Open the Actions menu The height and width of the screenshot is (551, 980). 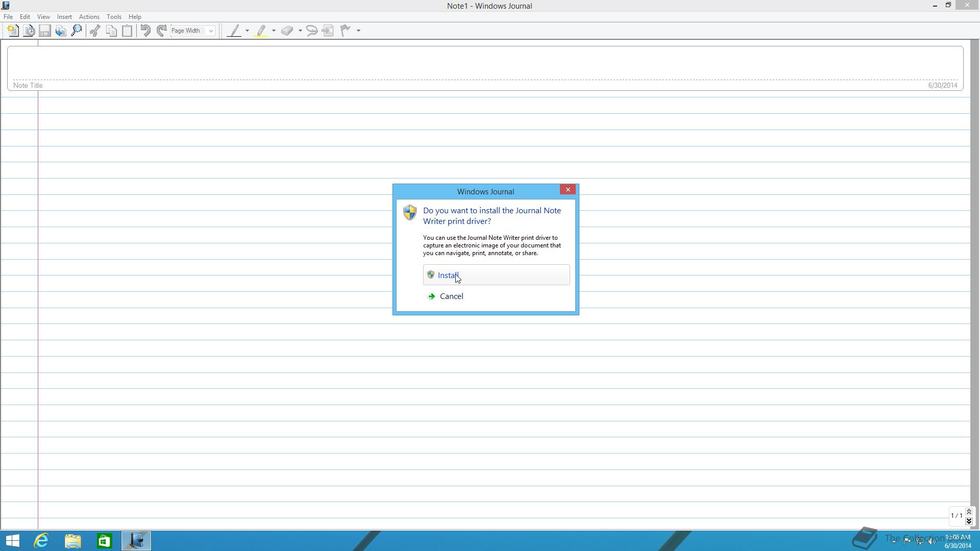point(89,17)
